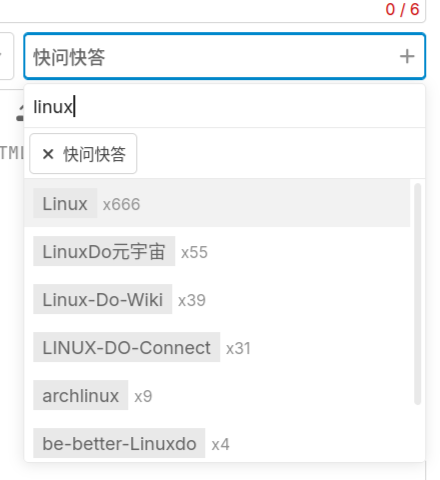The image size is (440, 480).
Task: Collapse the 快问快答 tag chooser header
Action: click(x=225, y=56)
